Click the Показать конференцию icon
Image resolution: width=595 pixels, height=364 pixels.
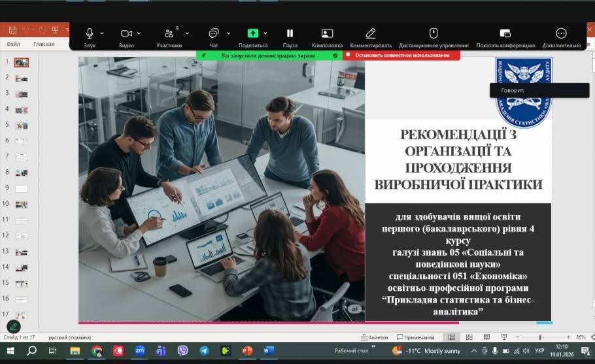click(505, 33)
